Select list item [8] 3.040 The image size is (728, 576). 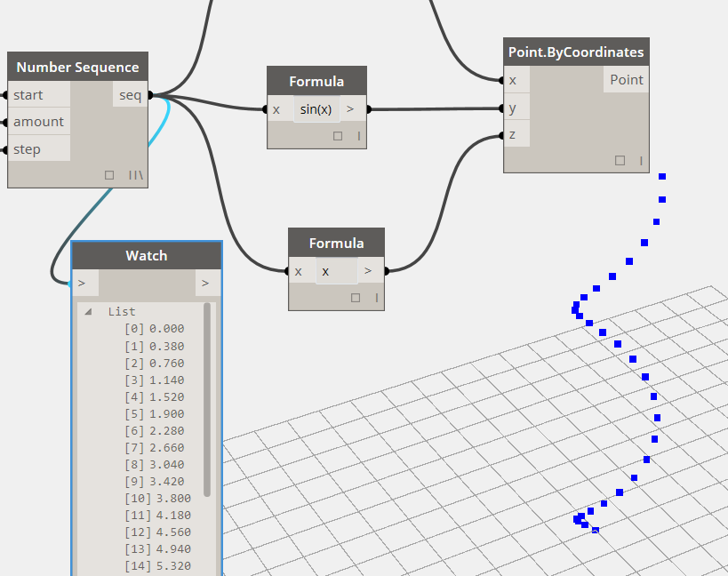154,464
